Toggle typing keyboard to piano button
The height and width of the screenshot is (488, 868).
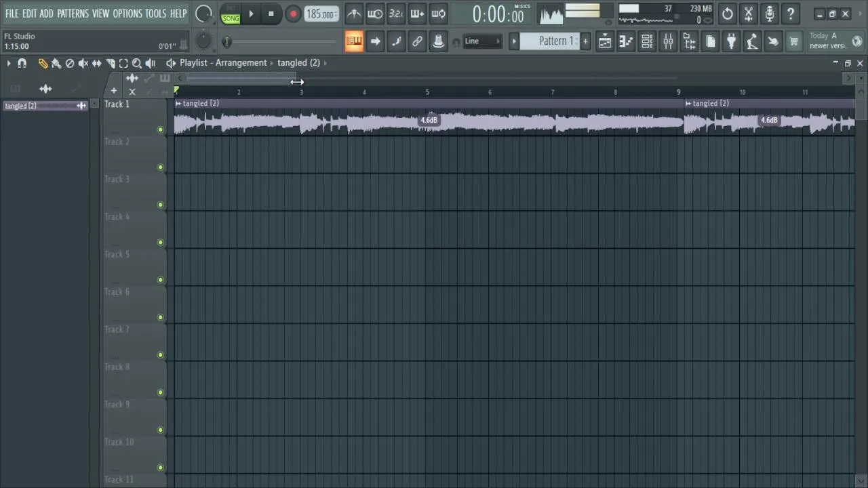pos(354,41)
